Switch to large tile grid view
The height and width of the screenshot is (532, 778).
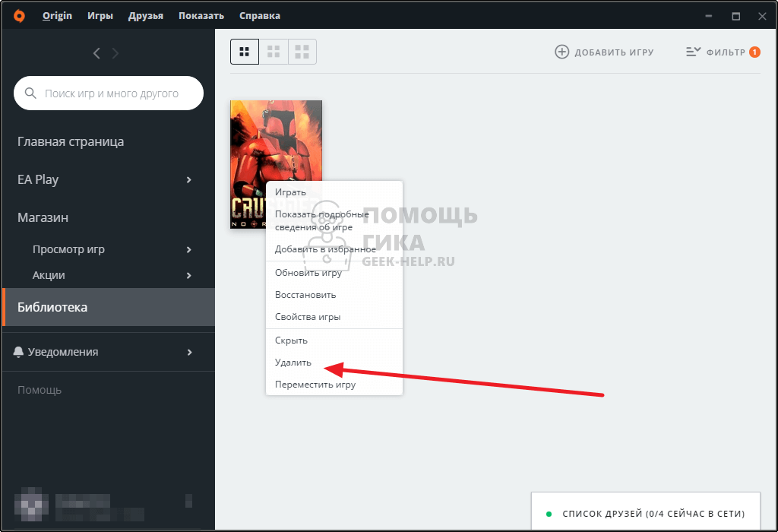click(x=302, y=52)
